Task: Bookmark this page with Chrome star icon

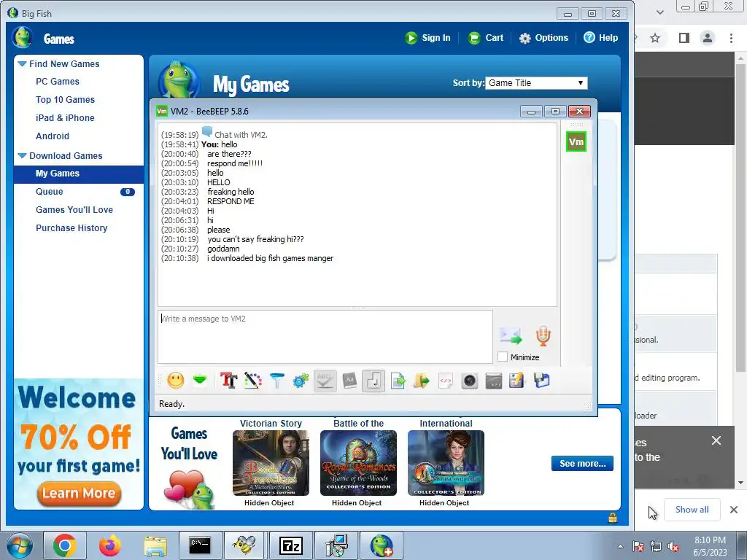Action: coord(655,38)
